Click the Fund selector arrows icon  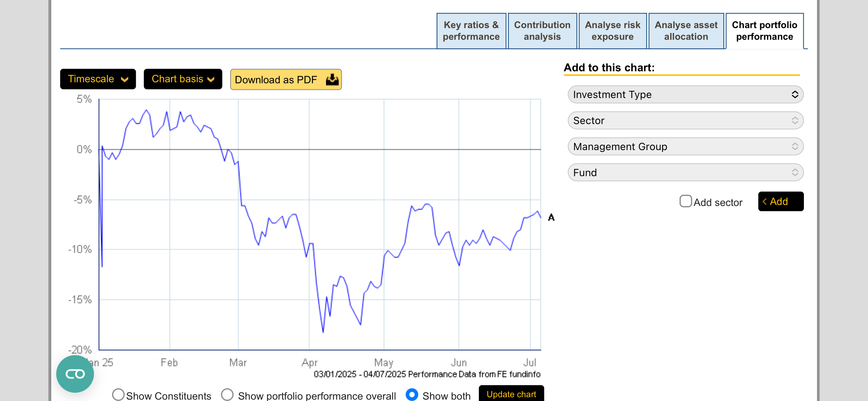[x=795, y=172]
